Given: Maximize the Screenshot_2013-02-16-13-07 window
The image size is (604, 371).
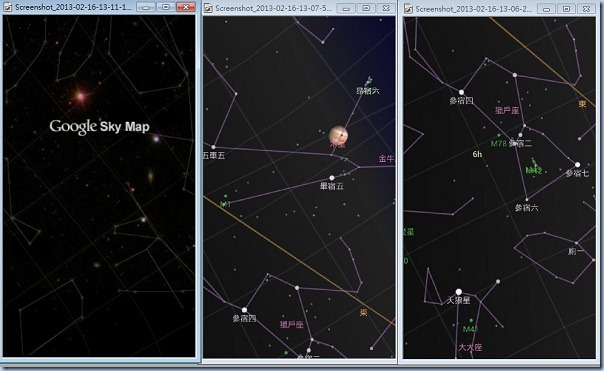Looking at the screenshot, I should point(366,8).
